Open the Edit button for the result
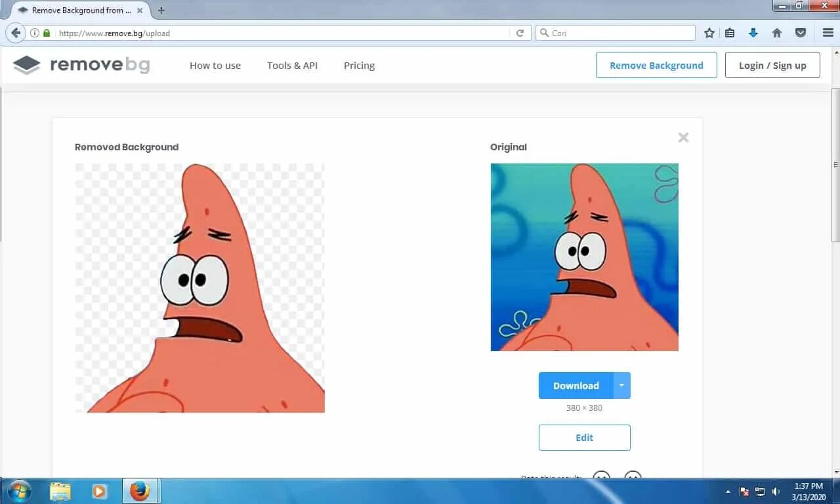This screenshot has height=504, width=840. [x=585, y=438]
